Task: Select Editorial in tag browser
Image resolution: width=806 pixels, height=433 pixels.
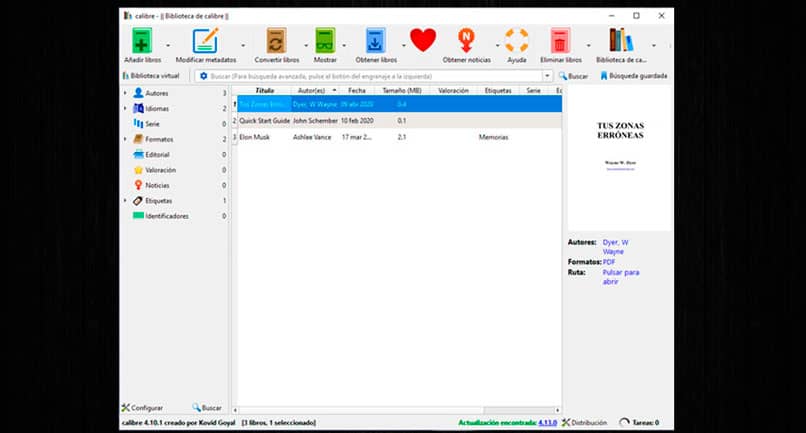Action: [x=157, y=155]
